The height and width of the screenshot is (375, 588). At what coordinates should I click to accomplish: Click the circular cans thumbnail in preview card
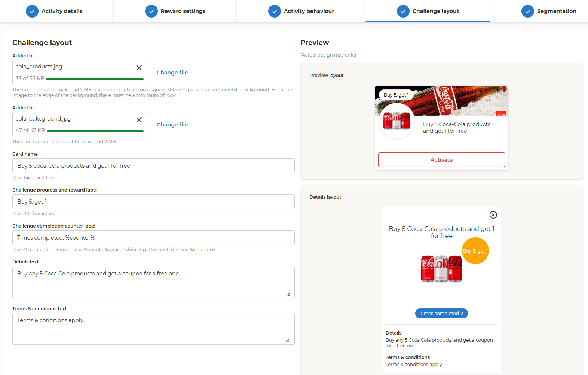click(397, 121)
